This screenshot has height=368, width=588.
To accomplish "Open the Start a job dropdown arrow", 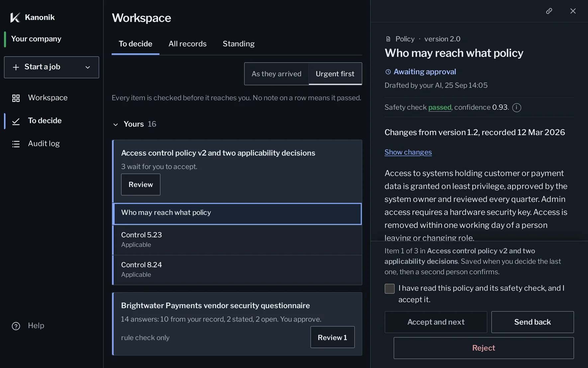I will (88, 67).
